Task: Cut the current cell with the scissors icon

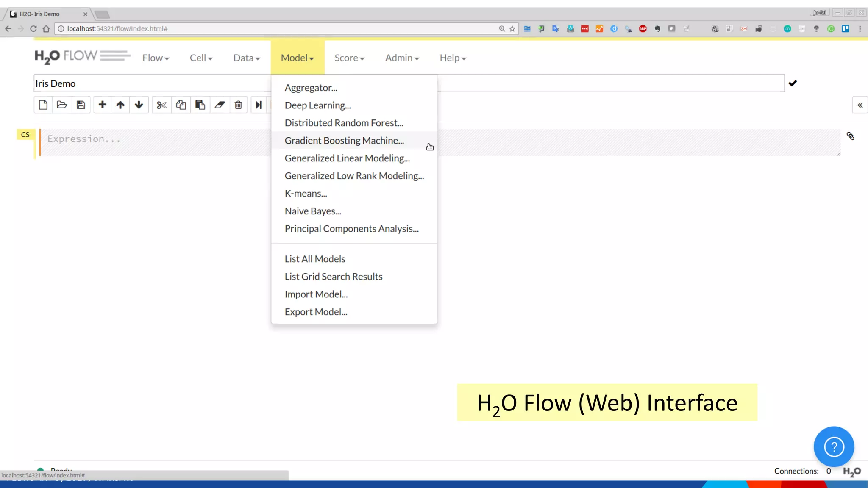Action: pyautogui.click(x=161, y=105)
